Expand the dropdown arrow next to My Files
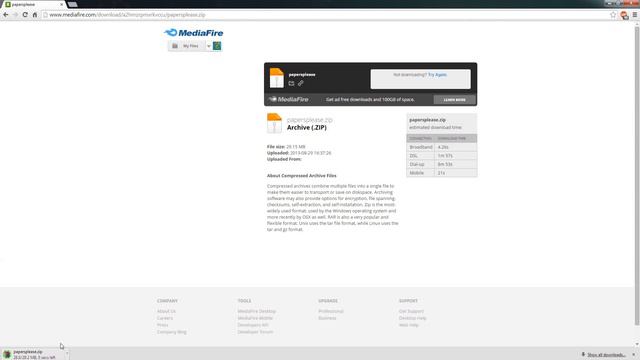This screenshot has height=360, width=640. pyautogui.click(x=209, y=46)
